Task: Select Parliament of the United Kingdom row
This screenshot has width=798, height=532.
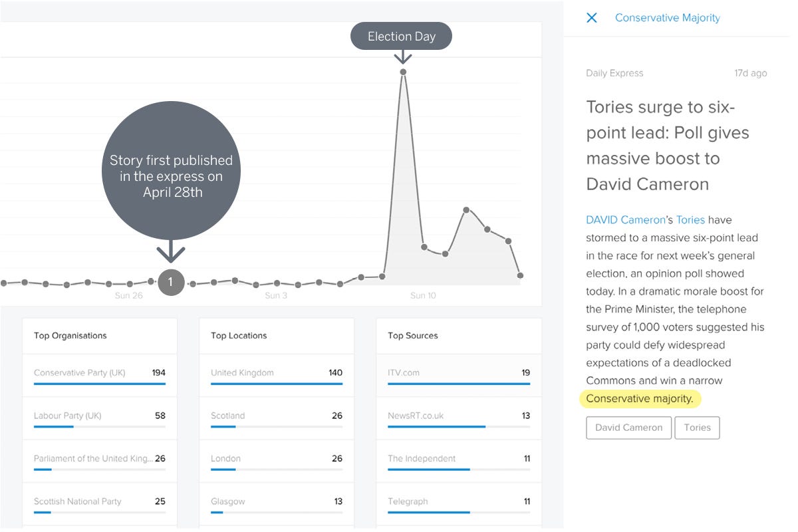Action: tap(100, 462)
